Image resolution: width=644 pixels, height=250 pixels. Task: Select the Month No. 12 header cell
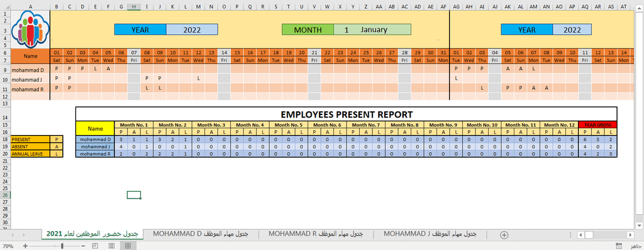tap(558, 125)
